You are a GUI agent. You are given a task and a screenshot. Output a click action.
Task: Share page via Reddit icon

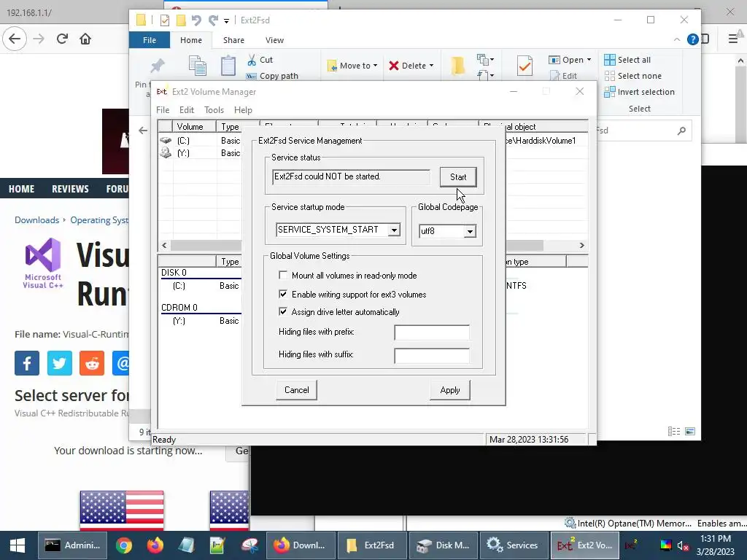tap(92, 363)
